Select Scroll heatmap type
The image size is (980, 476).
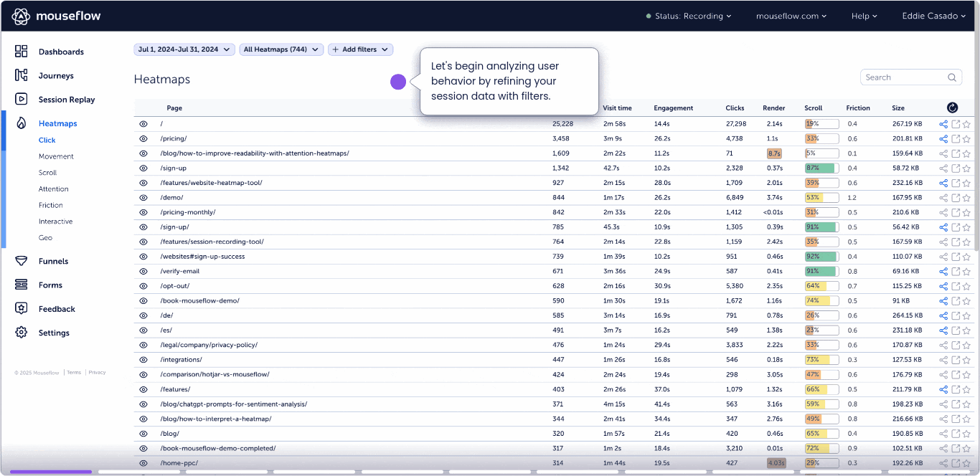point(47,173)
